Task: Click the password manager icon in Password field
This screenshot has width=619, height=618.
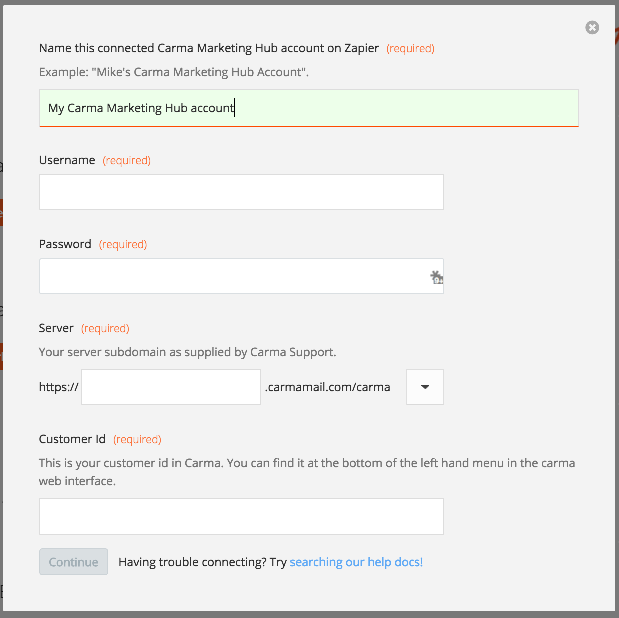Action: pyautogui.click(x=436, y=277)
